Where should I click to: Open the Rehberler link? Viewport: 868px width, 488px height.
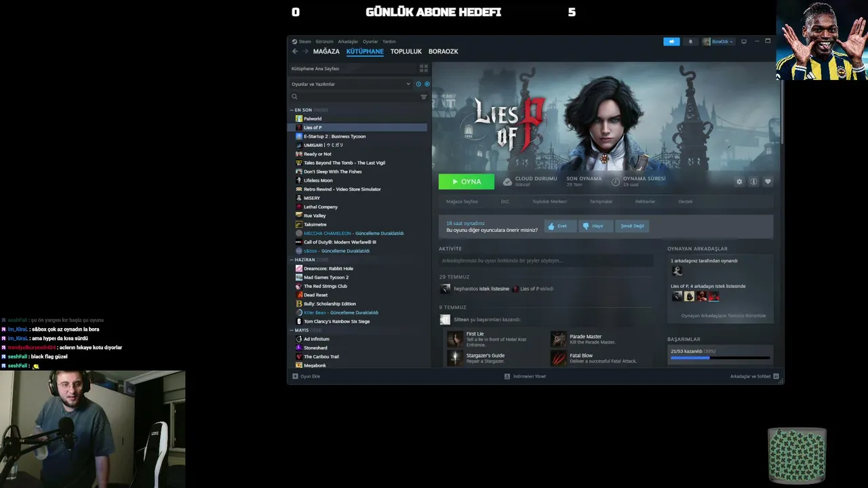click(x=646, y=201)
